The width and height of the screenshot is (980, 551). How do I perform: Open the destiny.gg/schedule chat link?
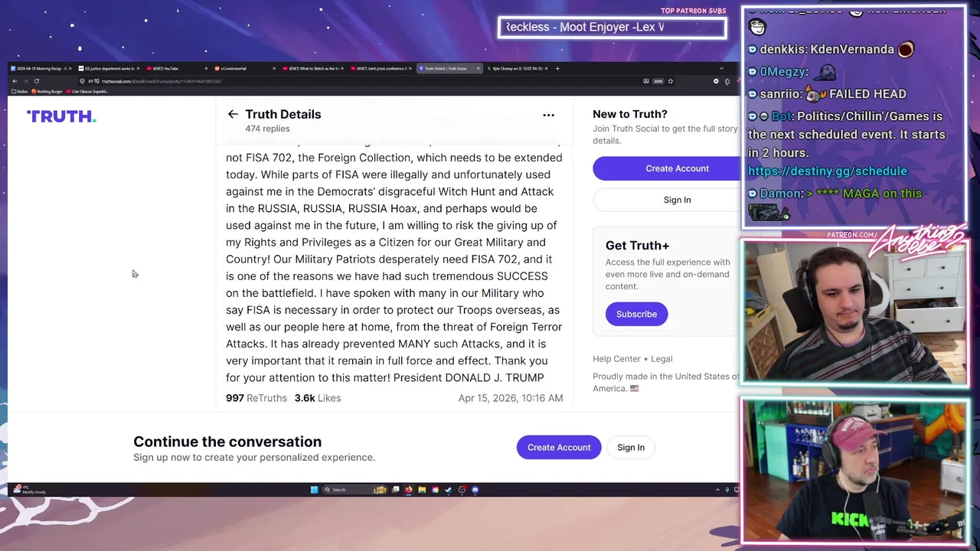pos(828,171)
